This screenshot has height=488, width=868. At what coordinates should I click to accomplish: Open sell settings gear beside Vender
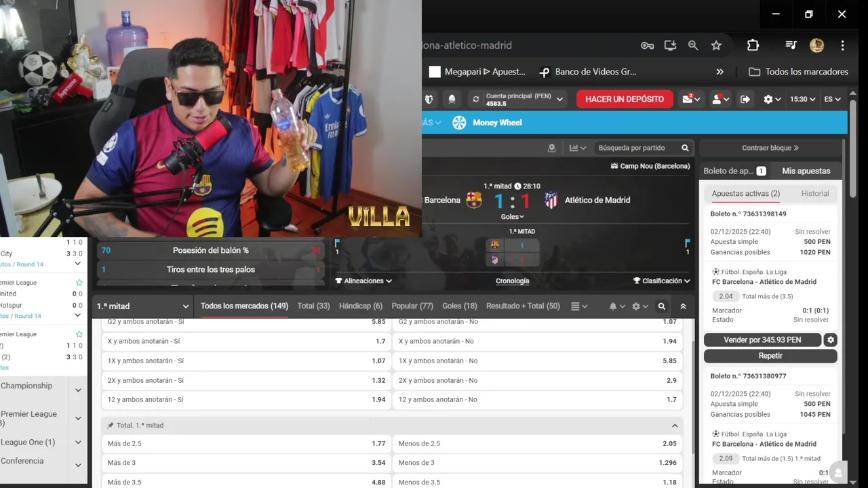(831, 340)
